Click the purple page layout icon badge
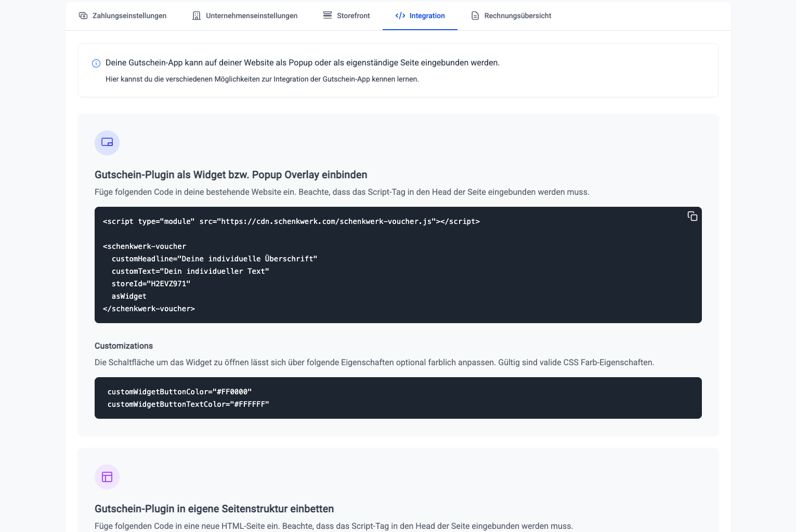The width and height of the screenshot is (796, 532). [107, 477]
